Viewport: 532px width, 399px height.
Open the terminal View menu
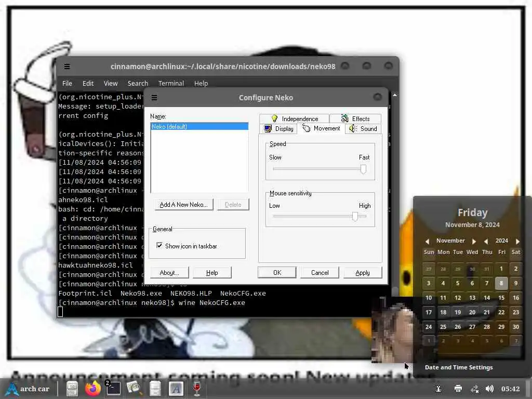pyautogui.click(x=111, y=83)
